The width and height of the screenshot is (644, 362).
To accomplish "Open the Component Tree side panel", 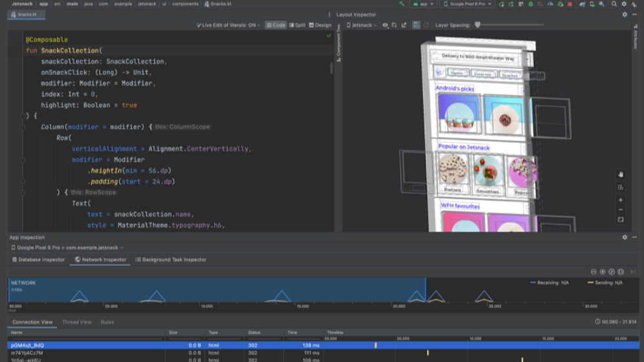I will pos(339,43).
